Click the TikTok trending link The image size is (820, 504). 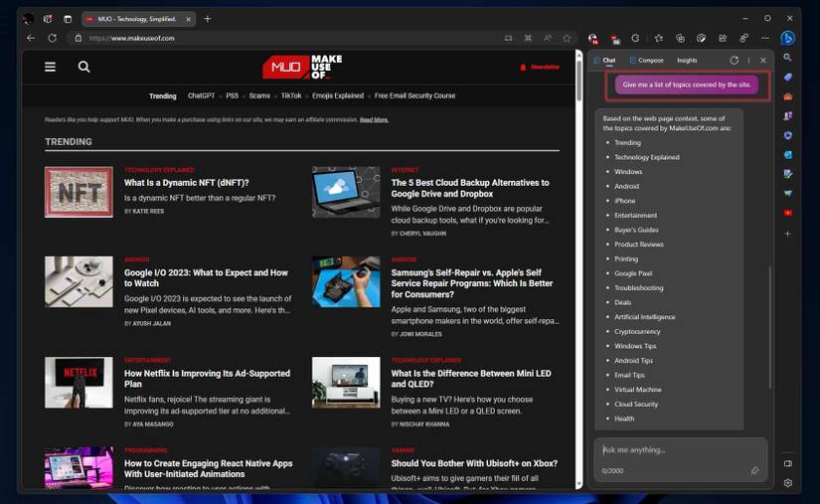[x=291, y=95]
